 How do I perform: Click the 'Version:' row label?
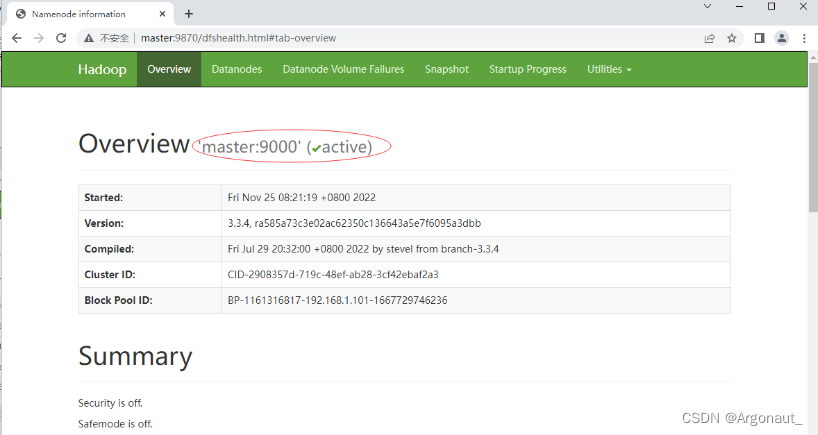104,223
